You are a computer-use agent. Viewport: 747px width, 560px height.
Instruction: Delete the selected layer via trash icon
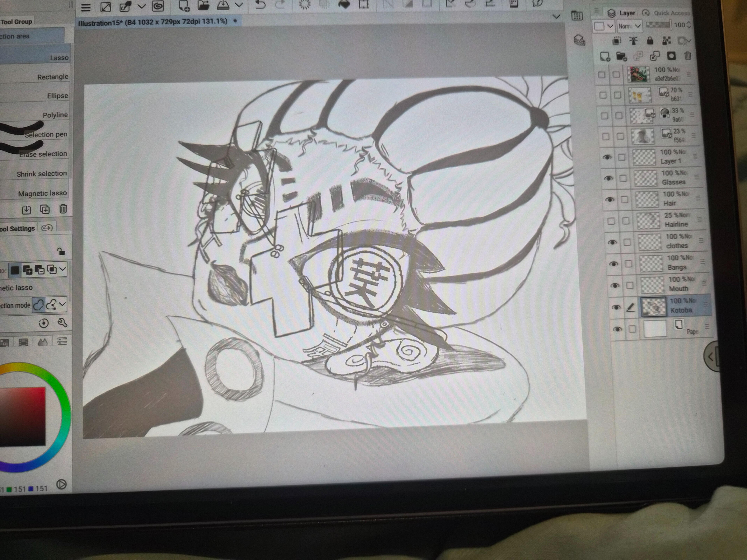(x=687, y=56)
